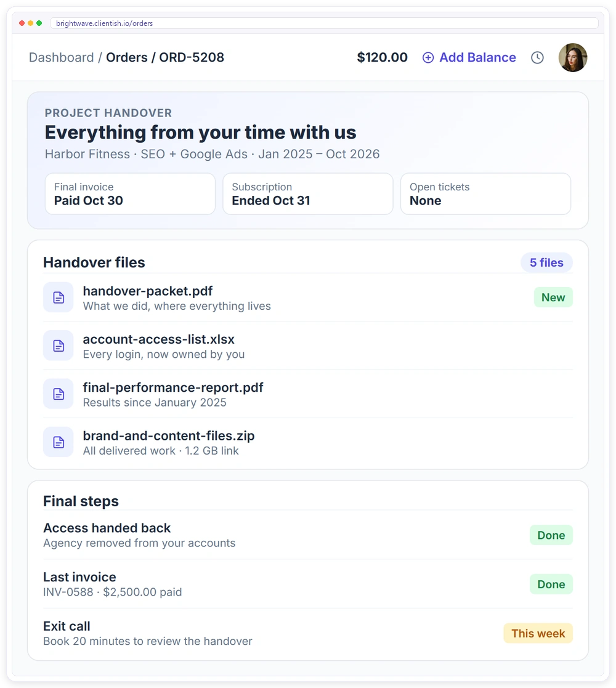The height and width of the screenshot is (688, 616).
Task: Click the file icon beside brand-and-content-files.zip
Action: (x=59, y=442)
